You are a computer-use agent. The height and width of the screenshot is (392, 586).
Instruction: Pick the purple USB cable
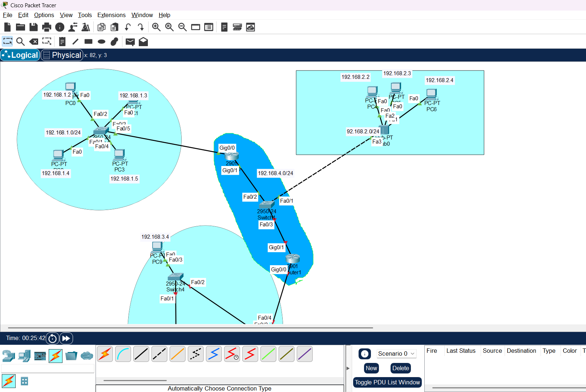305,354
